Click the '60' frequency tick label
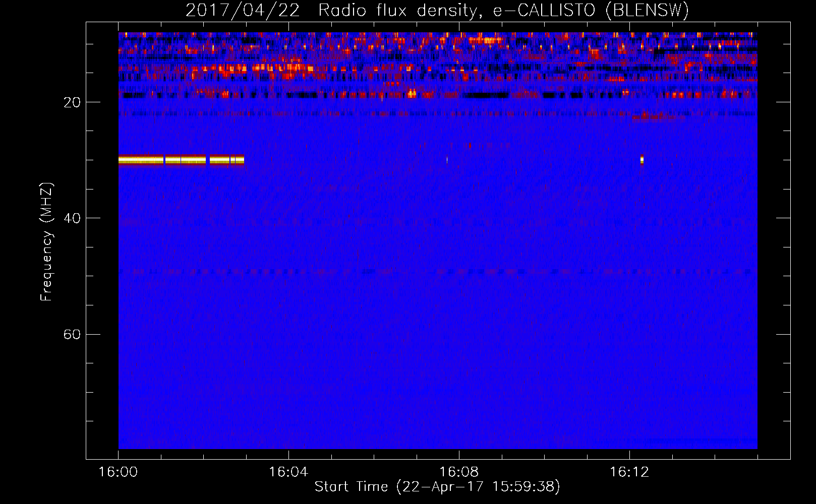The height and width of the screenshot is (504, 816). [72, 334]
